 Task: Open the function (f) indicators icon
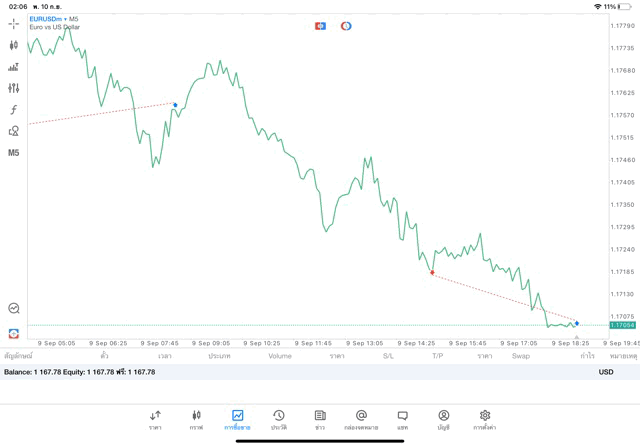coord(14,110)
